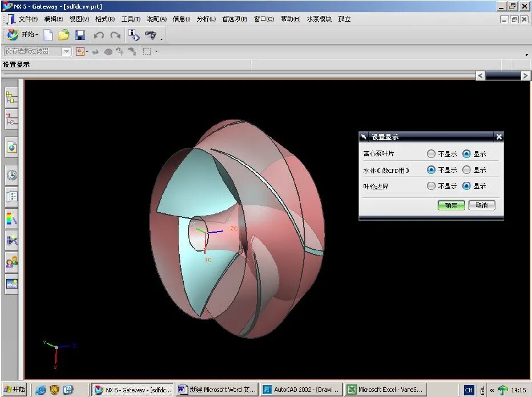The height and width of the screenshot is (397, 532).
Task: Click the Windows 开始 Start button
Action: (x=15, y=389)
